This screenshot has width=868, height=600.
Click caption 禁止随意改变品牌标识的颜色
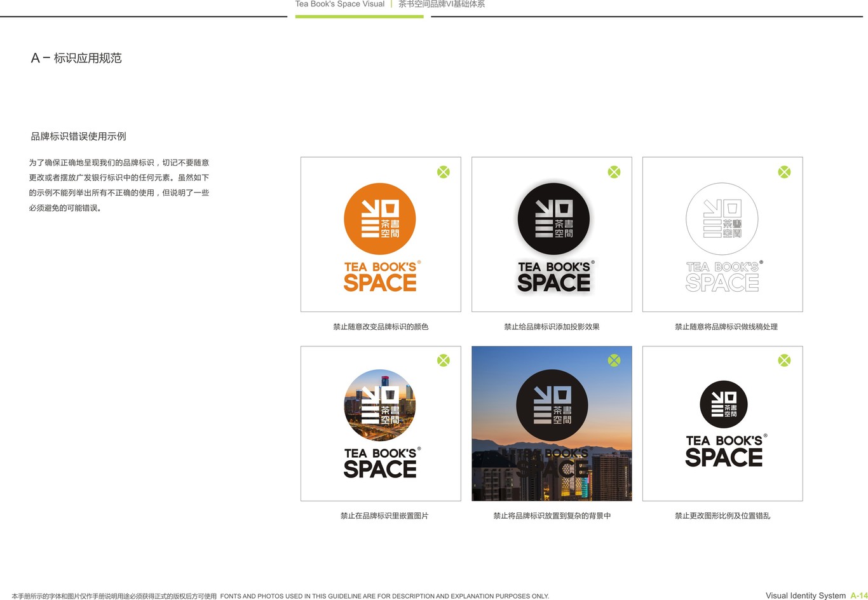(x=381, y=327)
